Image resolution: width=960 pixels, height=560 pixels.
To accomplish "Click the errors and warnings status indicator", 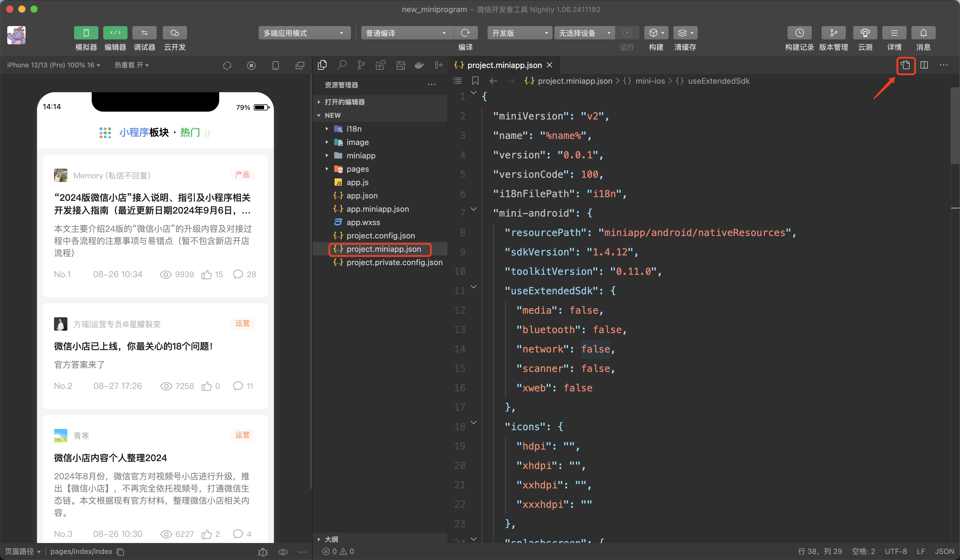I will (338, 551).
